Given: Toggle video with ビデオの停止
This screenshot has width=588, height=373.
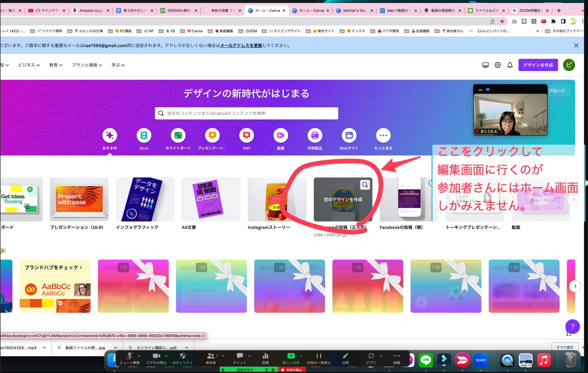Looking at the screenshot, I should [156, 358].
